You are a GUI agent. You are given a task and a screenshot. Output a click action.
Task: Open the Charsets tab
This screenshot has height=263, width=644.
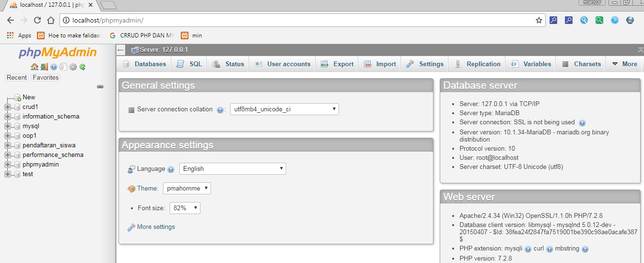point(581,64)
